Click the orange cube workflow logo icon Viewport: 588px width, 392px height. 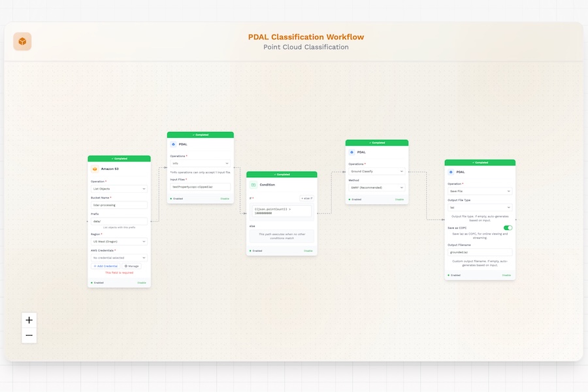(22, 42)
